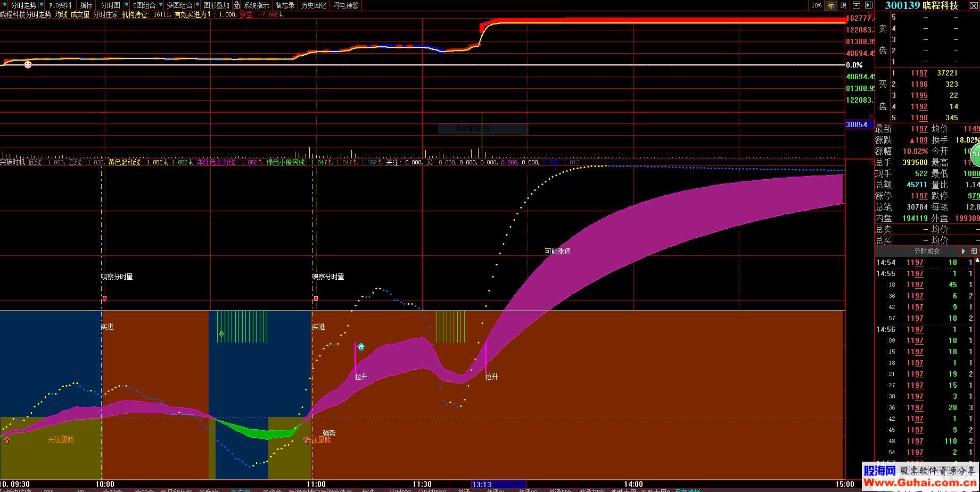Open the F10资料 menu item

point(60,5)
